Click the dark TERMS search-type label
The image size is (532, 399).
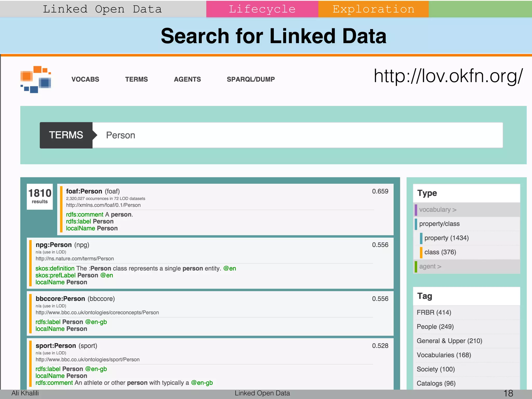pyautogui.click(x=66, y=135)
